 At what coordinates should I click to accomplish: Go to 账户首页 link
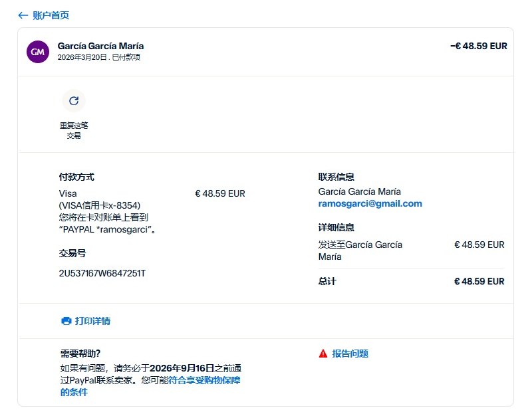point(51,15)
